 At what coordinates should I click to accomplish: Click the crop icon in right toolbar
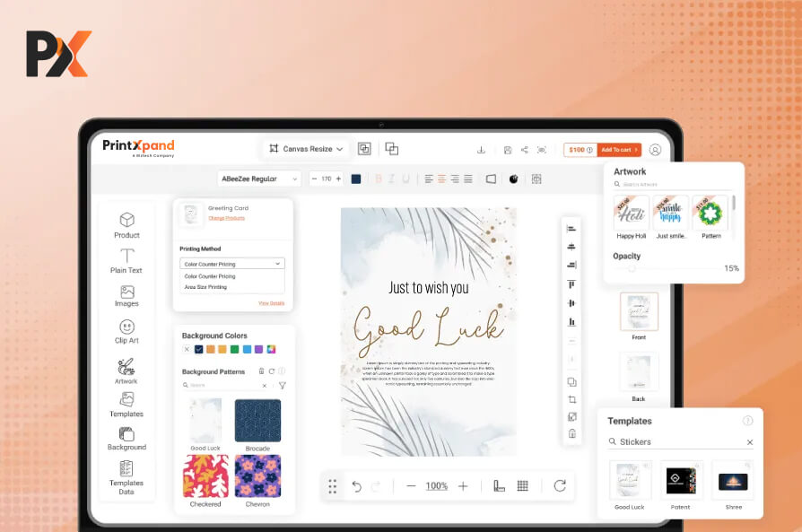(x=571, y=399)
